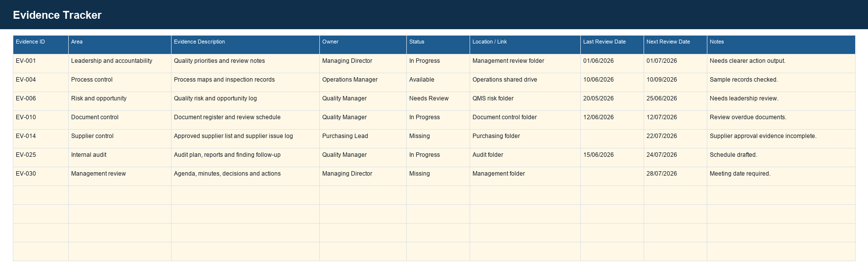The height and width of the screenshot is (280, 868).
Task: Click the Evidence Tracker title
Action: click(x=57, y=15)
